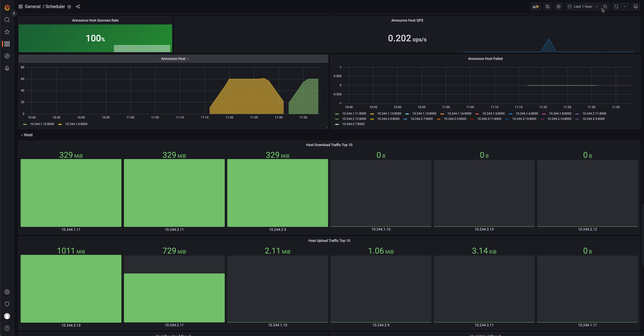Image resolution: width=644 pixels, height=336 pixels.
Task: Open the Explore compass icon
Action: point(7,56)
